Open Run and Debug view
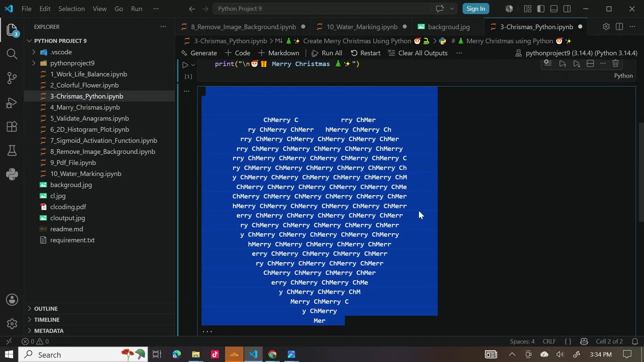Viewport: 644px width, 362px height. (12, 103)
